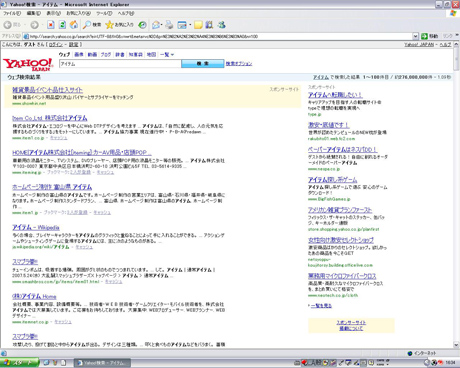This screenshot has width=460, height=368.
Task: Open the Mail button dropdown arrow
Action: (162, 25)
